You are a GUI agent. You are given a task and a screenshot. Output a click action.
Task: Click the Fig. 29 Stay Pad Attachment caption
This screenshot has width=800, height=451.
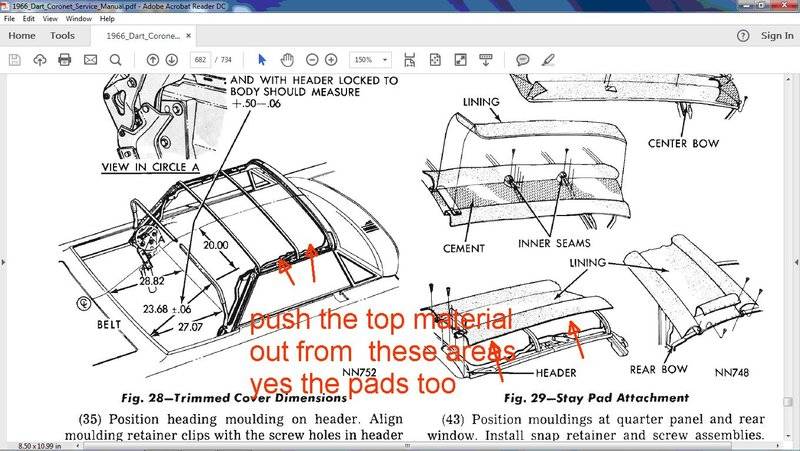596,398
